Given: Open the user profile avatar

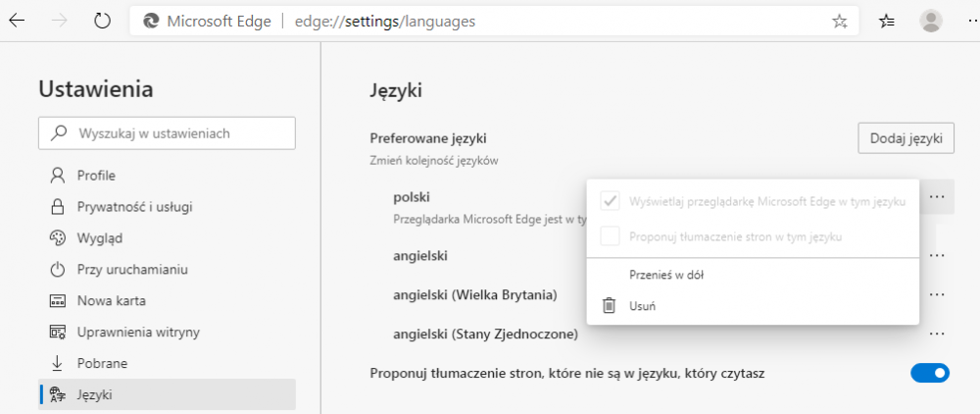Looking at the screenshot, I should click(932, 21).
